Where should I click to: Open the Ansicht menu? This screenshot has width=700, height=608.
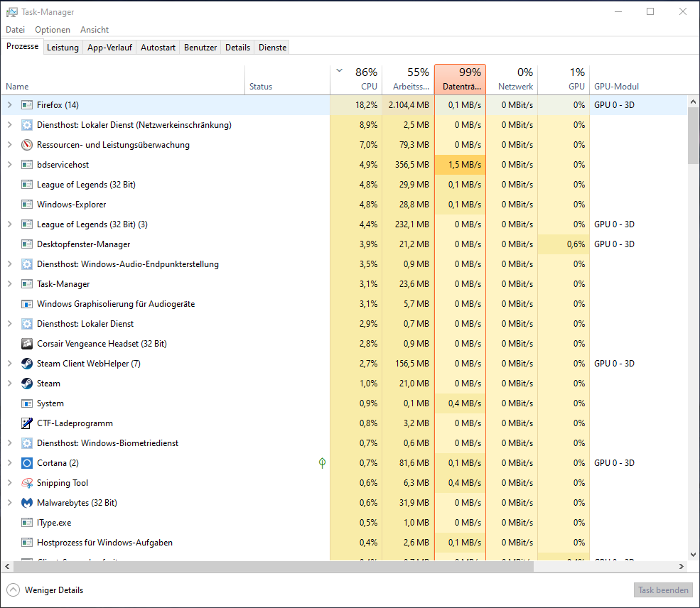[95, 29]
